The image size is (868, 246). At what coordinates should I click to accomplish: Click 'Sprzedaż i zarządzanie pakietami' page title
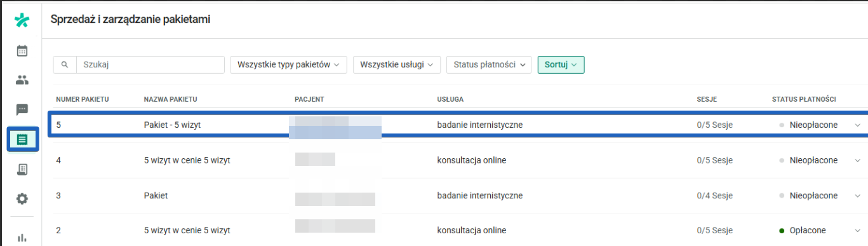(130, 20)
